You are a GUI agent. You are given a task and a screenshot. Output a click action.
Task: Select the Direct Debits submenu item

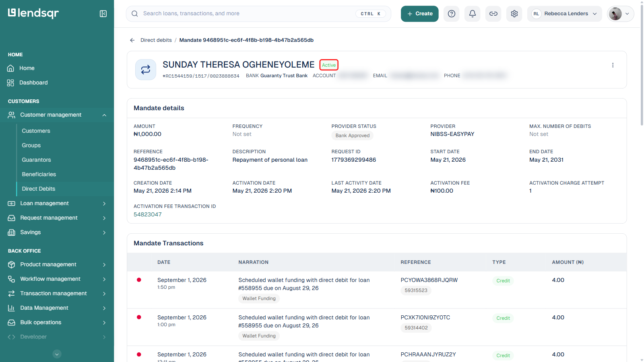pos(39,189)
